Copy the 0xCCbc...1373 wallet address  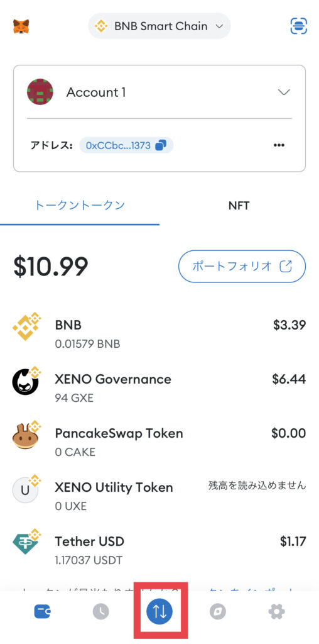126,145
